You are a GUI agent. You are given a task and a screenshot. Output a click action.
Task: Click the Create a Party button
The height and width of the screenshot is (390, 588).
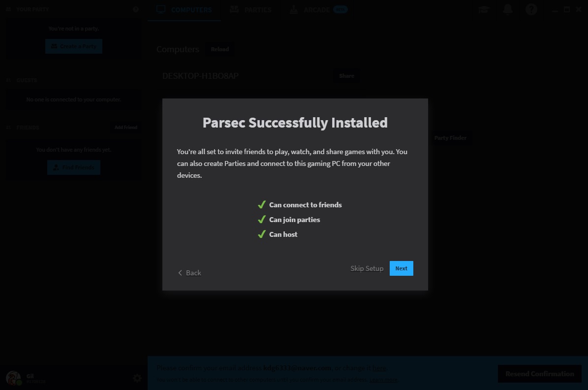74,46
